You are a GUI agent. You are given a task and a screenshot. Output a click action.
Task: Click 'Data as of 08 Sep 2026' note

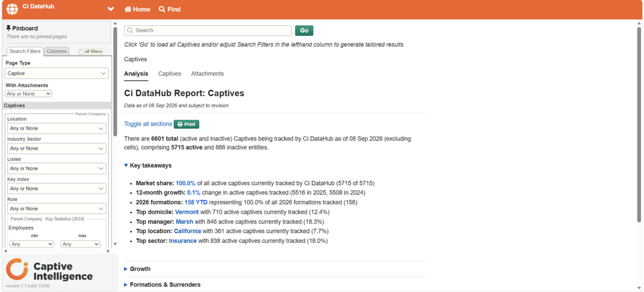point(176,105)
